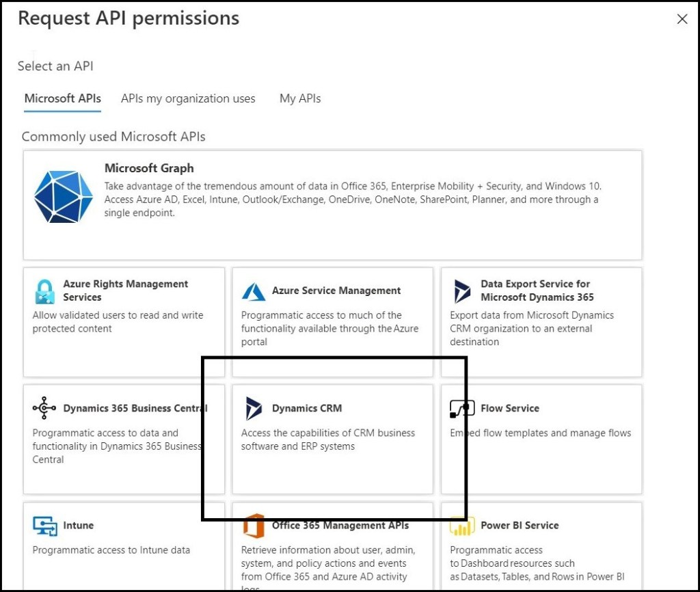700x592 pixels.
Task: Close the Request API permissions panel
Action: [682, 19]
